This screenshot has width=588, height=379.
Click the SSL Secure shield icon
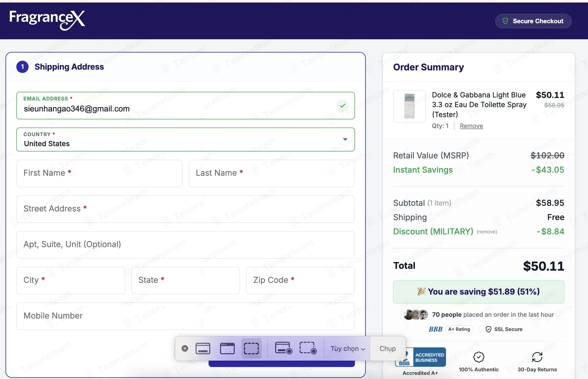coord(488,329)
